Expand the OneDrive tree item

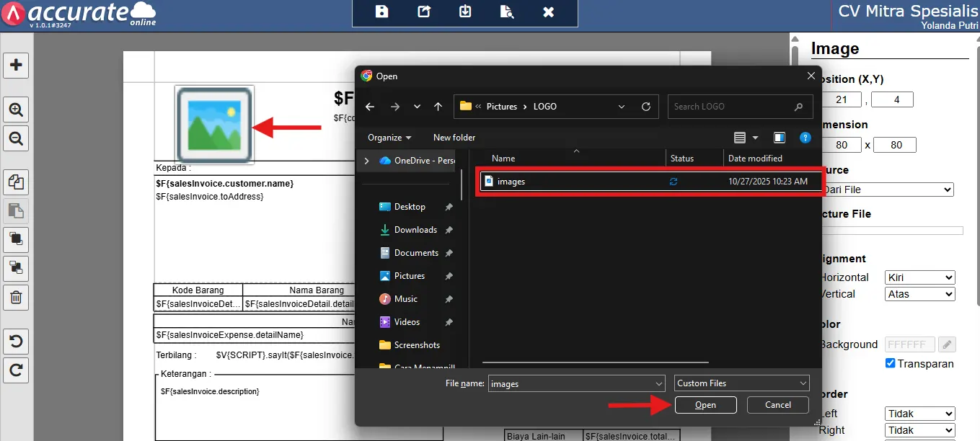367,161
